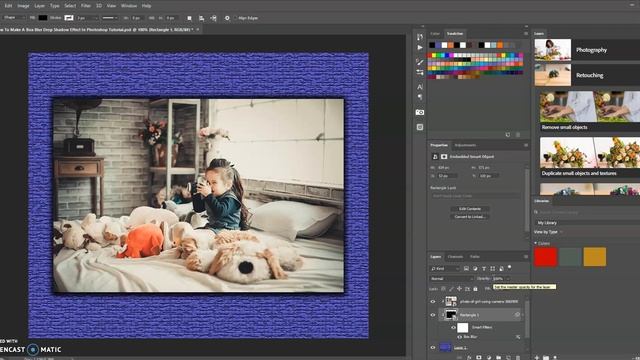Open the Brush Settings panel icon

420,72
